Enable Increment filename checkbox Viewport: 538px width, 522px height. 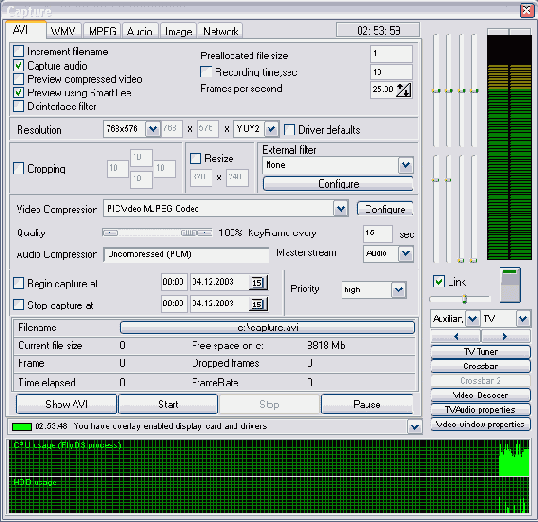(x=19, y=51)
